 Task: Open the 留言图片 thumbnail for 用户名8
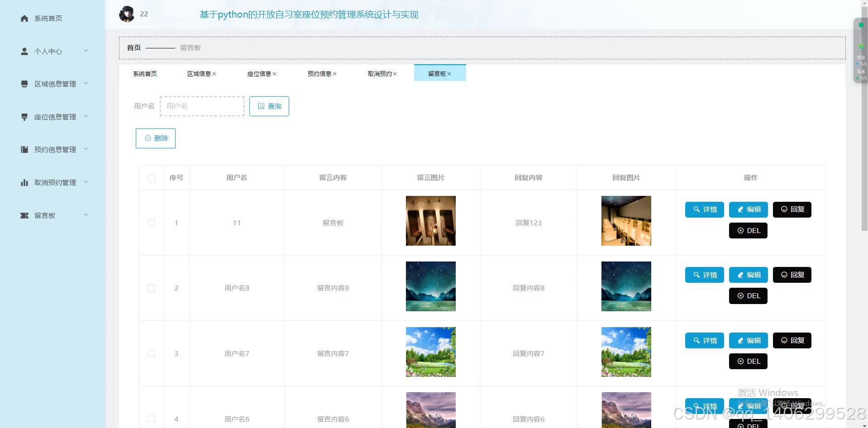[431, 286]
